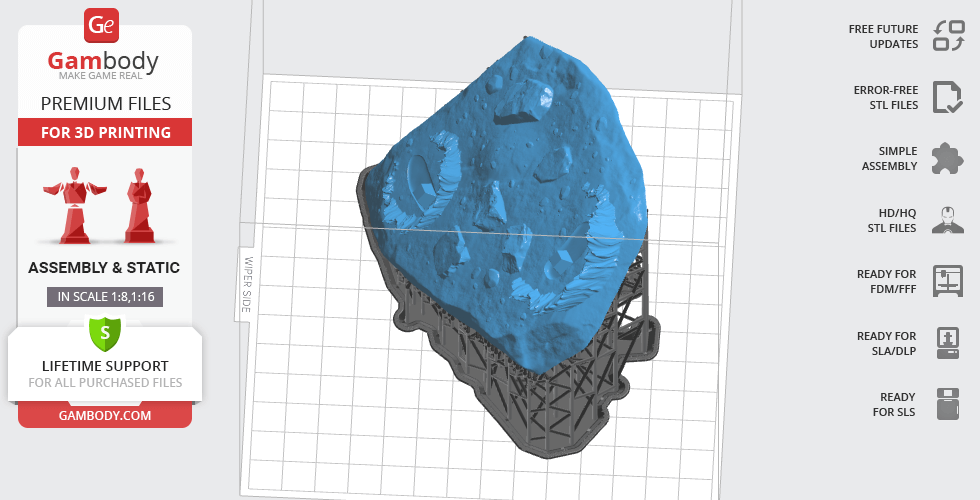Click the GAMBODY.COM link
Screen dimensions: 980x500
pyautogui.click(x=105, y=415)
